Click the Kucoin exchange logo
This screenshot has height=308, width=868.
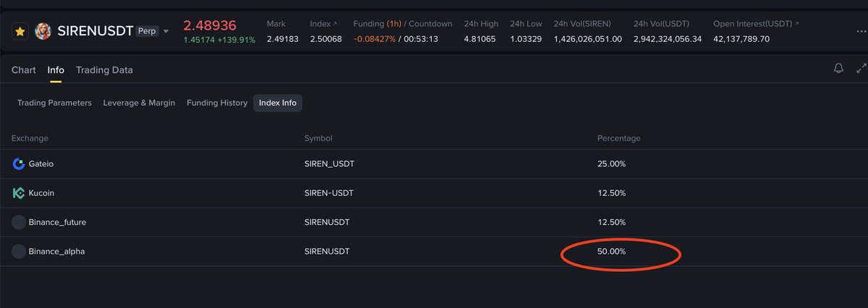(19, 193)
